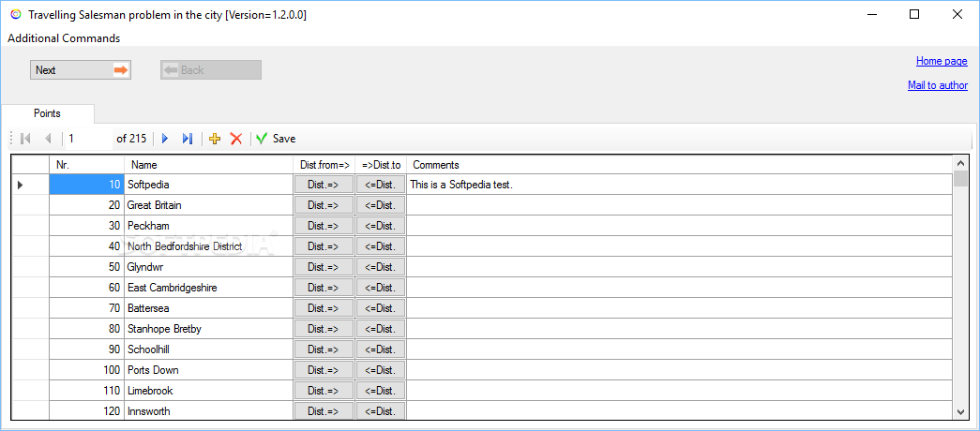Click <=Dist. in the East Cambridgeshire row

(381, 288)
